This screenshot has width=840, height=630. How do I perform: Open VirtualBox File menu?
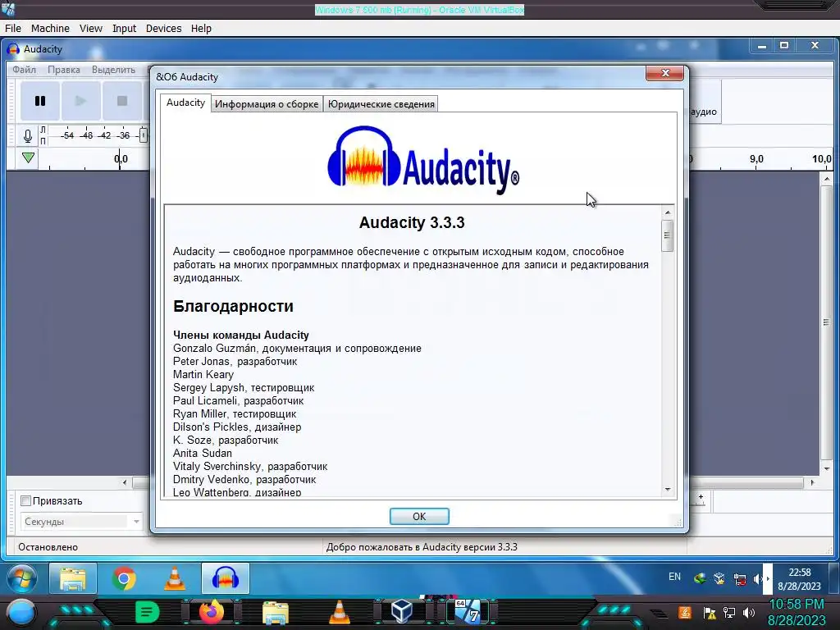click(13, 29)
